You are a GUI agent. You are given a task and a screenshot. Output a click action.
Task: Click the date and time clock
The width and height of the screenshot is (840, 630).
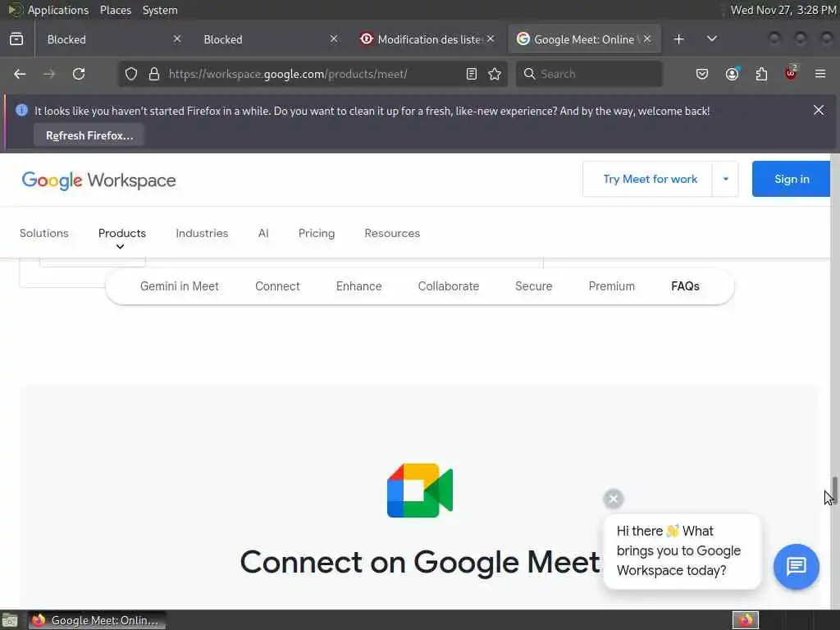pyautogui.click(x=783, y=10)
